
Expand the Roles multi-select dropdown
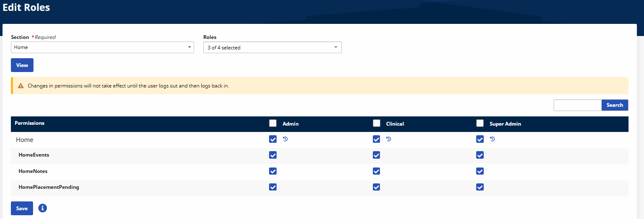272,48
